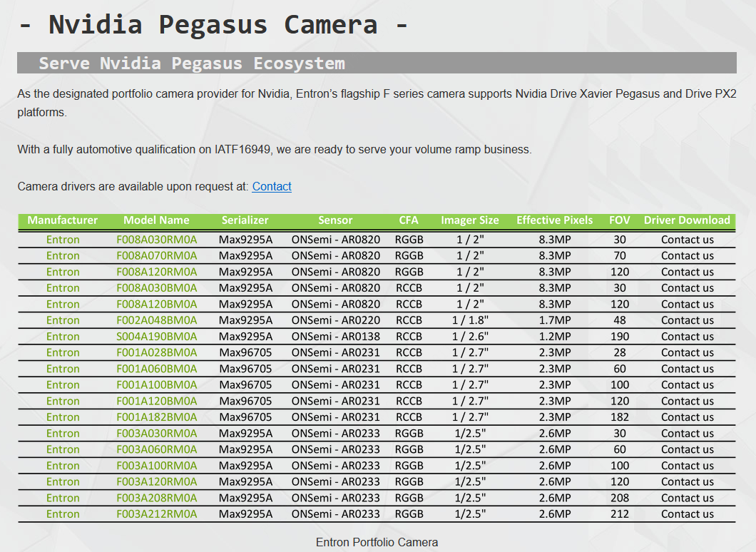Click the FOV column header
This screenshot has width=756, height=552.
pos(620,220)
